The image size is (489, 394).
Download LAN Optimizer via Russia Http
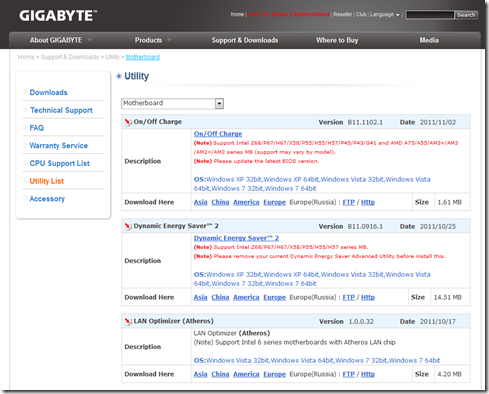368,374
